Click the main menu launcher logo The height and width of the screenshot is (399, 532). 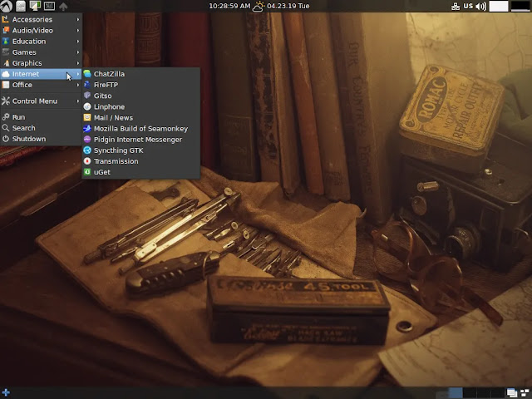(6, 6)
